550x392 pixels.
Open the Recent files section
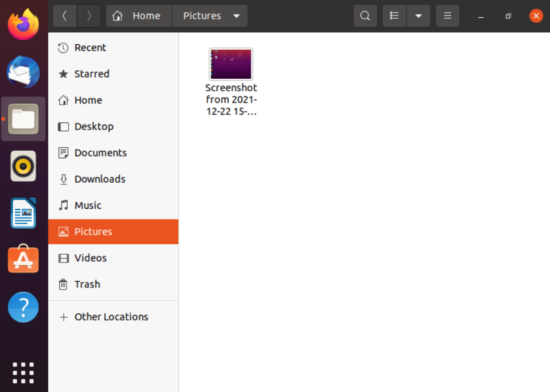coord(90,48)
